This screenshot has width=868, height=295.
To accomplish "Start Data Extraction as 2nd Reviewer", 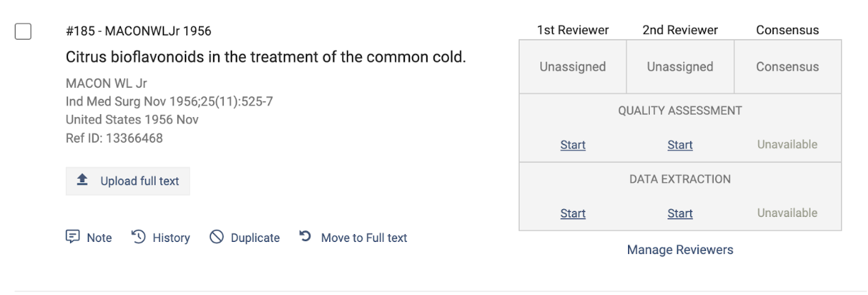I will [x=680, y=213].
